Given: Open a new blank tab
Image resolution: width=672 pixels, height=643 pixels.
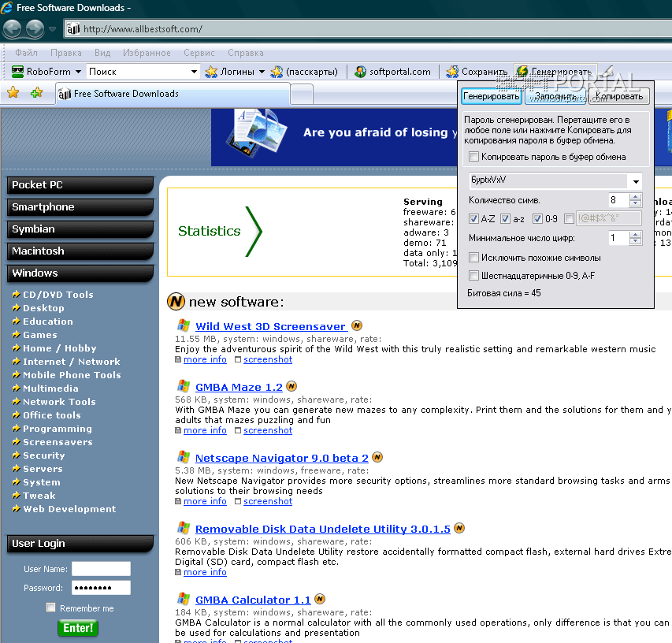Looking at the screenshot, I should point(302,94).
